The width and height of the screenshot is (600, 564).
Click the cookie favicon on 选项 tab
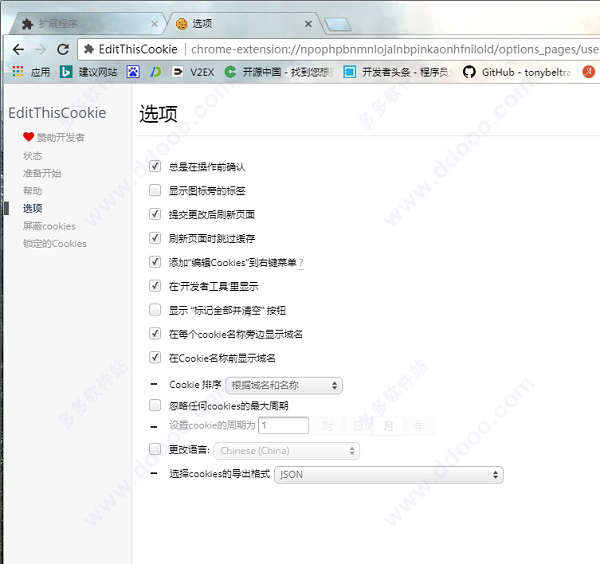click(x=181, y=24)
